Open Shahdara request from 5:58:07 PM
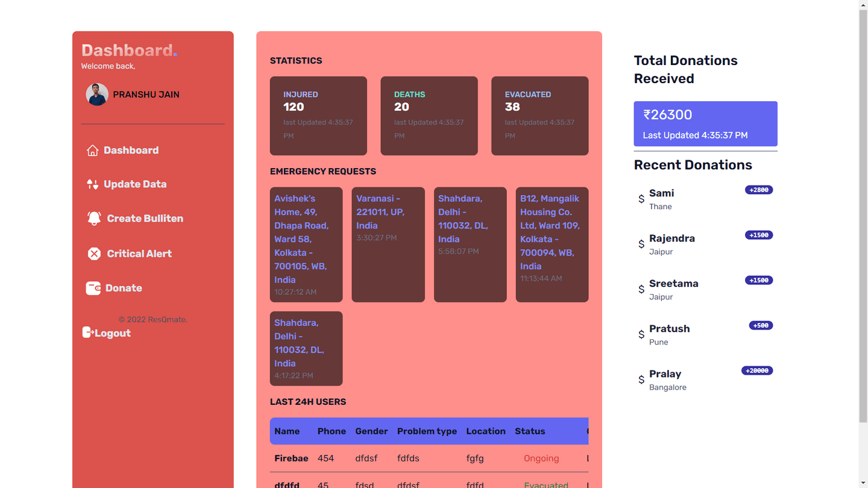Viewport: 868px width, 488px height. point(470,245)
